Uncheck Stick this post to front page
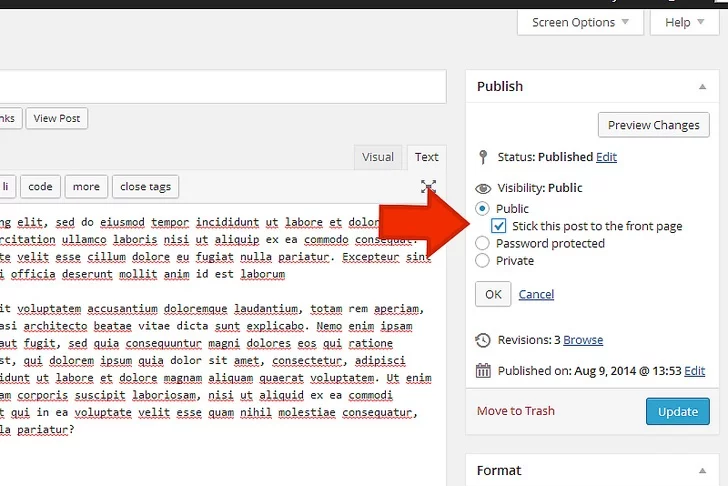 (x=500, y=226)
